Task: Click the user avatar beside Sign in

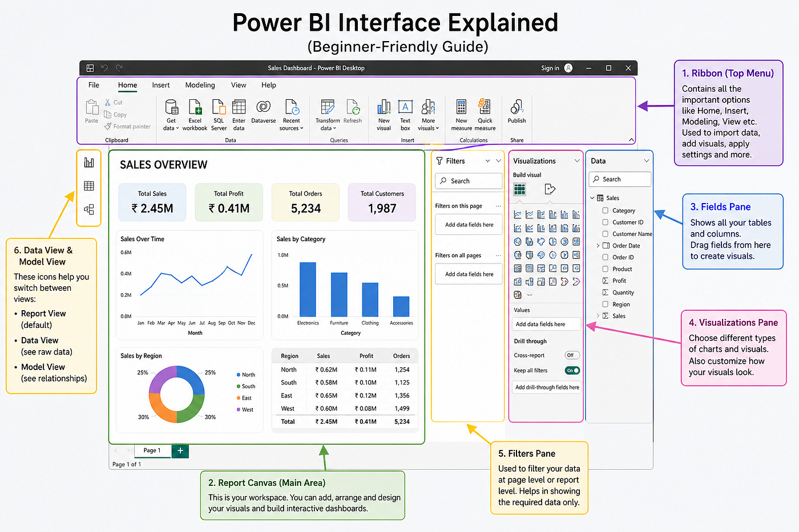Action: tap(568, 68)
